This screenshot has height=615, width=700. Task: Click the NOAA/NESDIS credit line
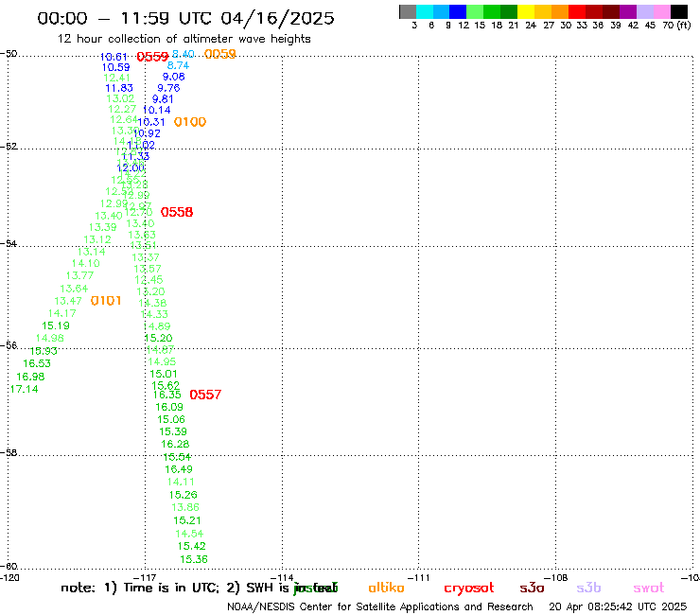pos(380,607)
